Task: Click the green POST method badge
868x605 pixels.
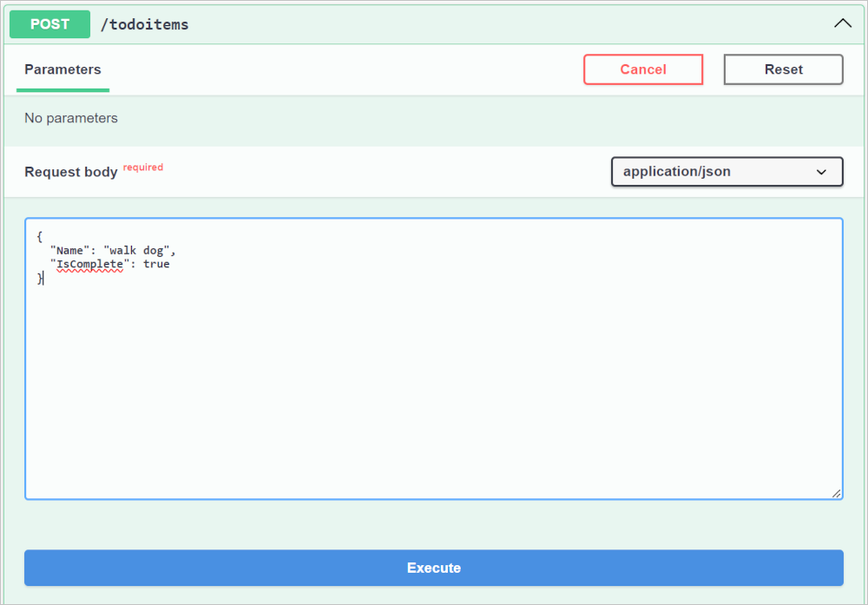Action: (x=49, y=24)
